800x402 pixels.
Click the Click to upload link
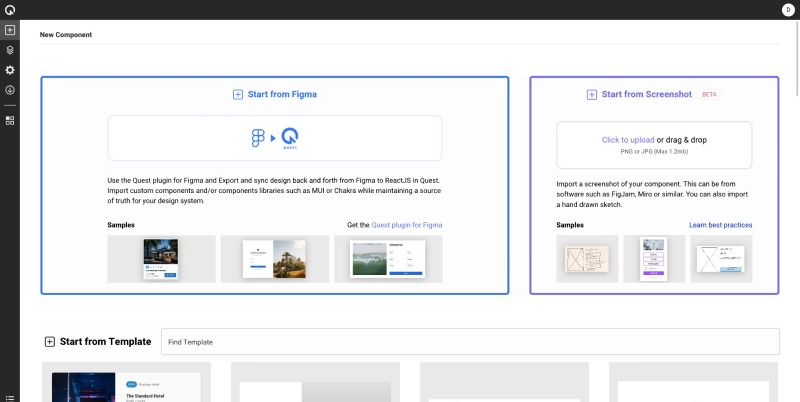tap(628, 140)
